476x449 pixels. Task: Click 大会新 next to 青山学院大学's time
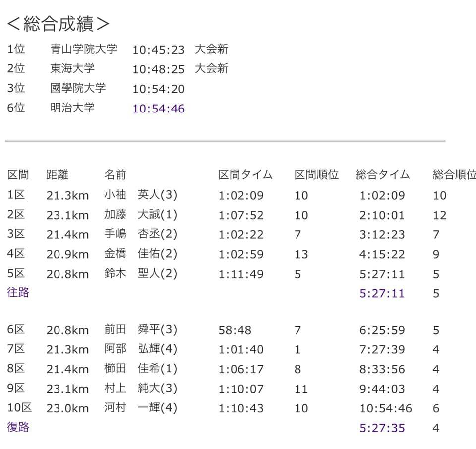click(211, 49)
